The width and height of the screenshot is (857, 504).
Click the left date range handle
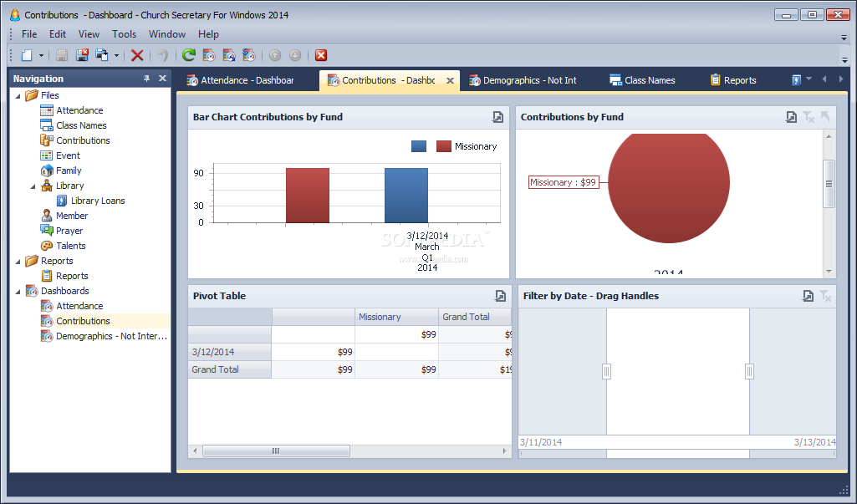(x=606, y=372)
